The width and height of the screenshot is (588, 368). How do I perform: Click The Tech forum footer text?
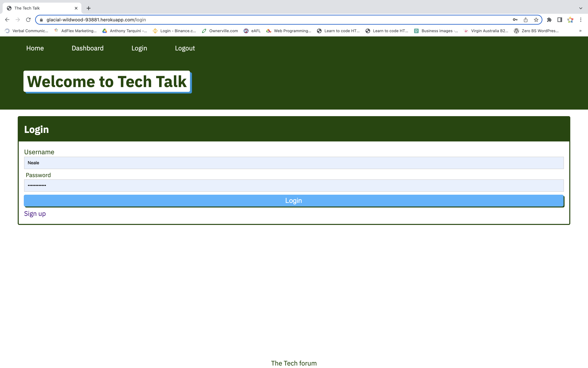[x=294, y=363]
